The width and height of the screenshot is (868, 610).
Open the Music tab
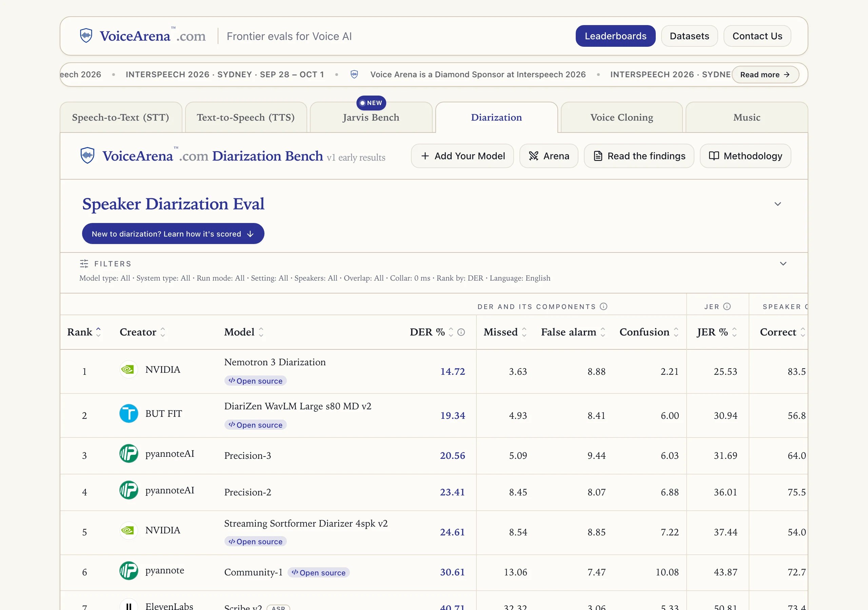pos(747,118)
